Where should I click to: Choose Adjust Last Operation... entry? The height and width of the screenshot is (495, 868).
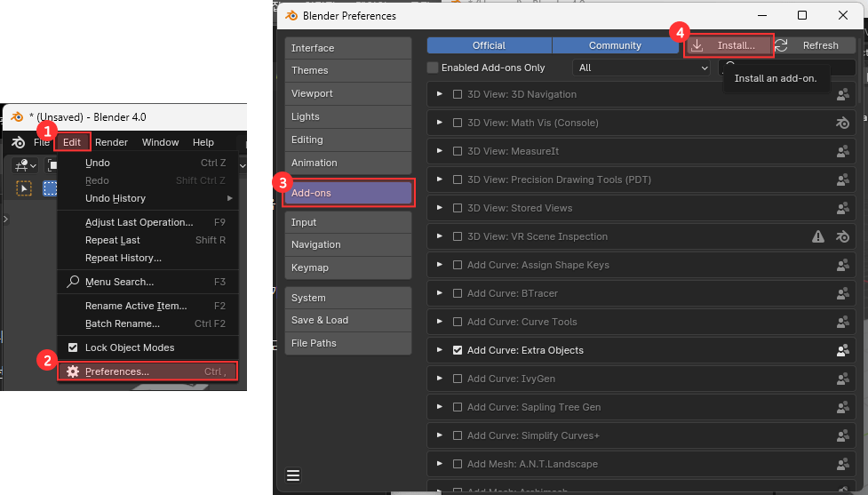tap(147, 222)
